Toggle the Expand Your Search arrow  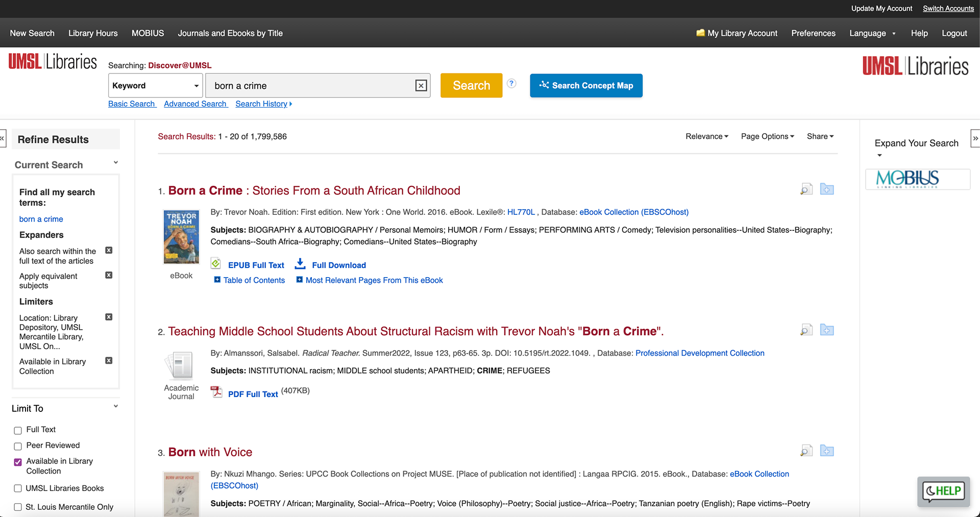(x=879, y=155)
